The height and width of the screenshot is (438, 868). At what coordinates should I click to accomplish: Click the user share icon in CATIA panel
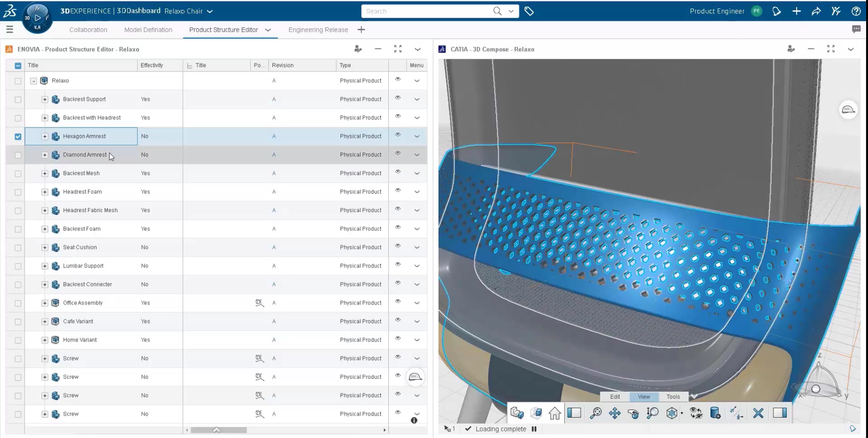791,49
